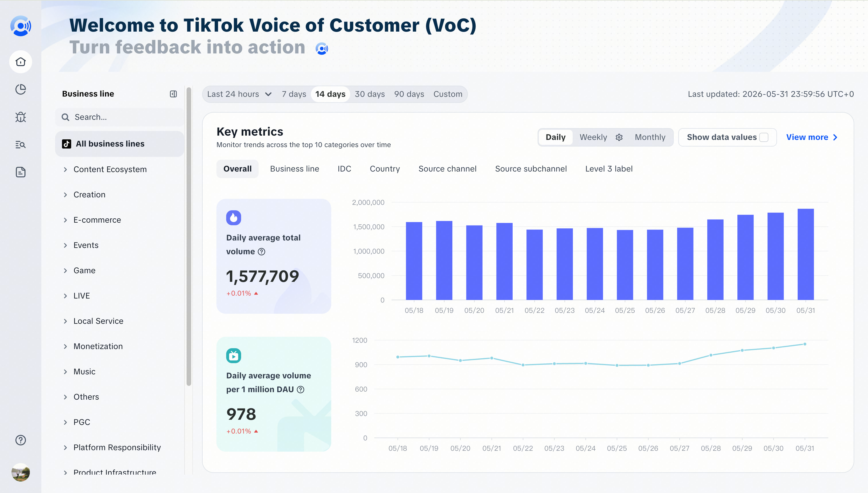This screenshot has width=868, height=493.
Task: Click the Business line search field
Action: point(120,117)
